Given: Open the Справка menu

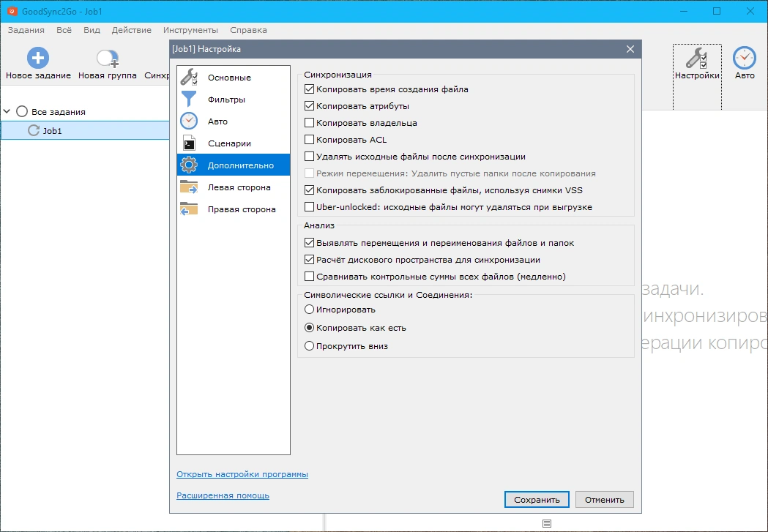Looking at the screenshot, I should (x=248, y=30).
